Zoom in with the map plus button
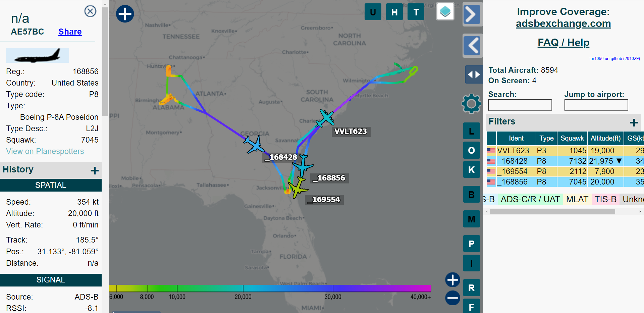The image size is (644, 313). pyautogui.click(x=452, y=280)
